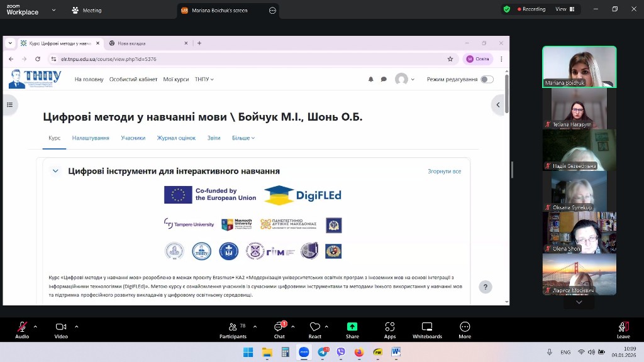The width and height of the screenshot is (644, 362).
Task: Unmute microphone with the Audio icon
Action: click(22, 327)
